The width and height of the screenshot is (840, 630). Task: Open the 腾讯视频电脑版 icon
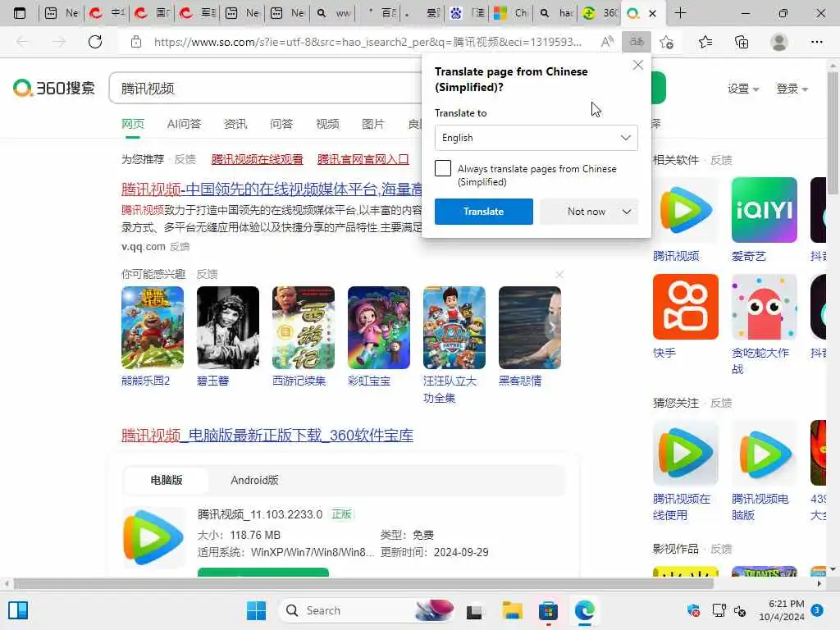tap(764, 453)
